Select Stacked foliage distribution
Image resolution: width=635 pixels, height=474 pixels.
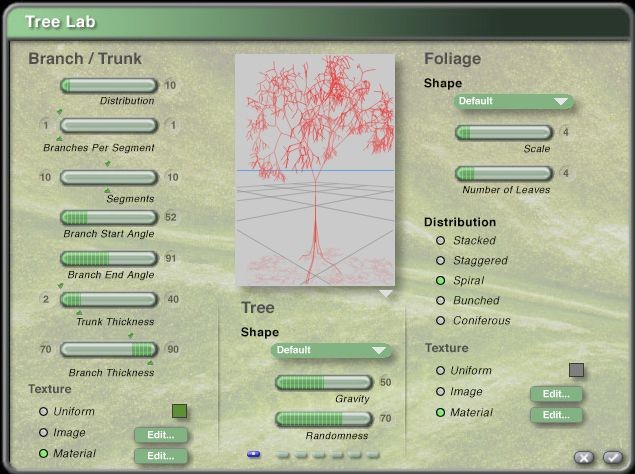coord(441,241)
